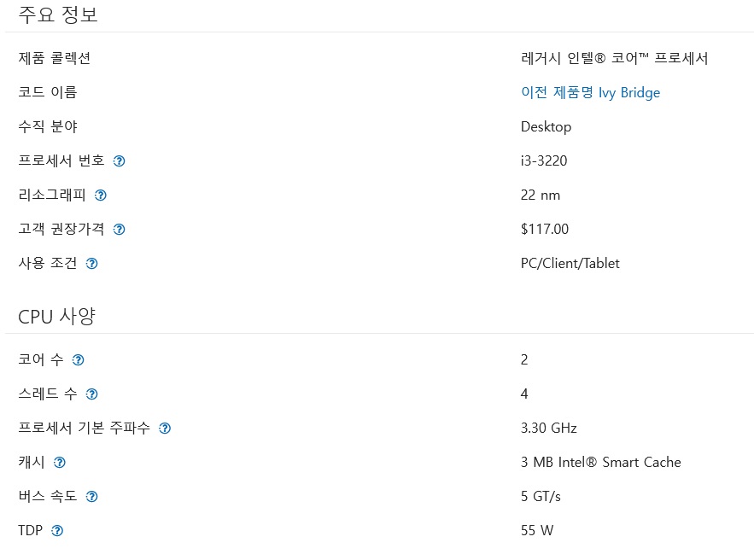Show help for 캐시 row

pos(60,462)
